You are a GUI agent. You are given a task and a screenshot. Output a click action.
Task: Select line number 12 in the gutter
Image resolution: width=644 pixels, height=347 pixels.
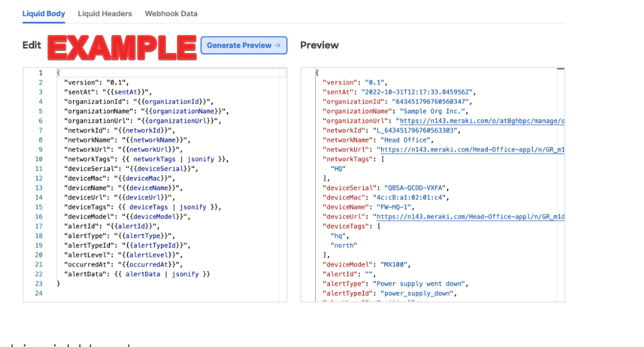click(39, 178)
